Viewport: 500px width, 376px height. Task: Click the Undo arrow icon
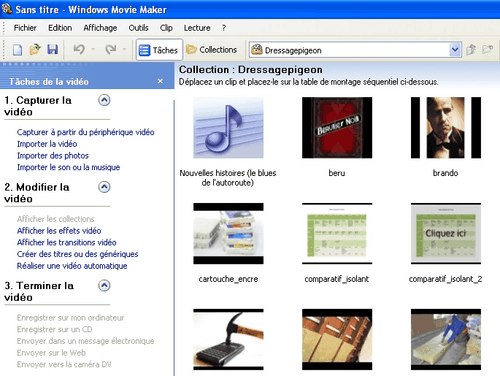click(79, 50)
